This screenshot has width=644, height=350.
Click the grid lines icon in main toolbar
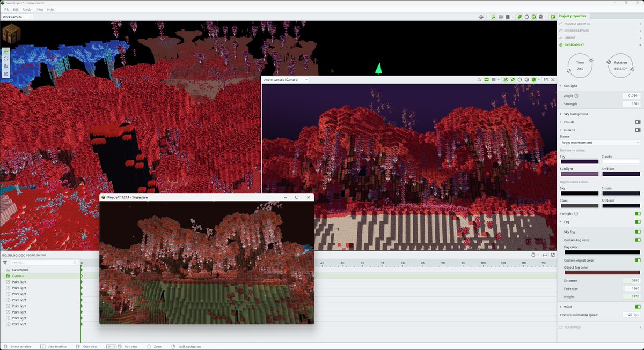pyautogui.click(x=508, y=17)
